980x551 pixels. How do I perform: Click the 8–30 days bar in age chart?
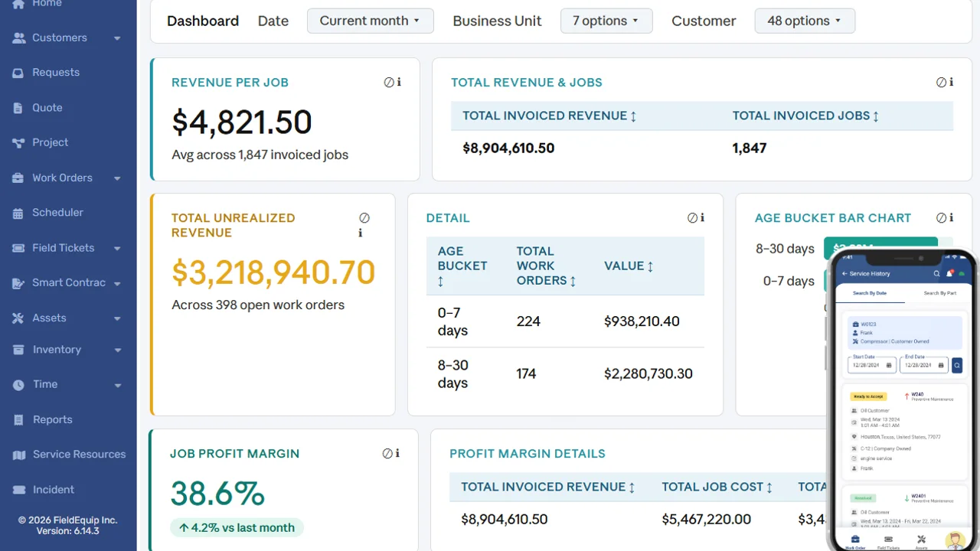880,248
